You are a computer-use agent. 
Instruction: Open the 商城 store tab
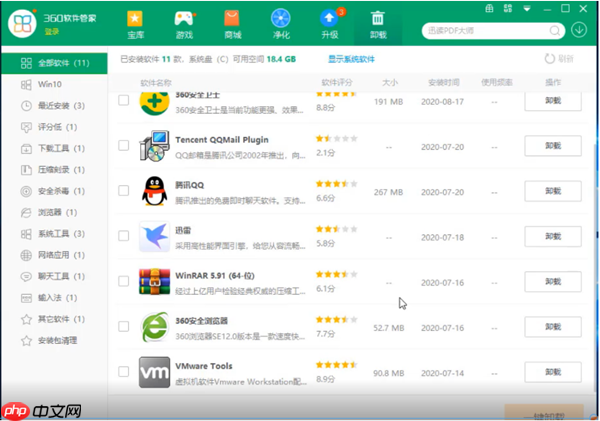coord(233,24)
